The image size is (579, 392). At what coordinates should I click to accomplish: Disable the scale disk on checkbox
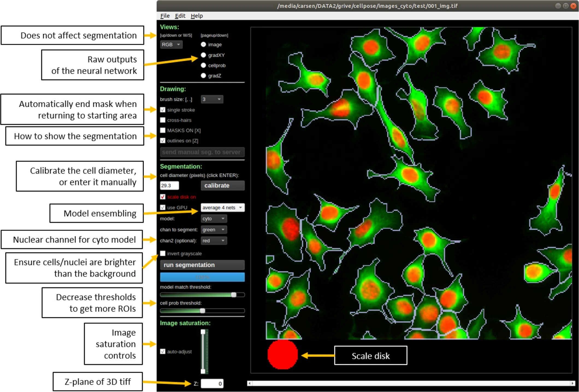(163, 197)
